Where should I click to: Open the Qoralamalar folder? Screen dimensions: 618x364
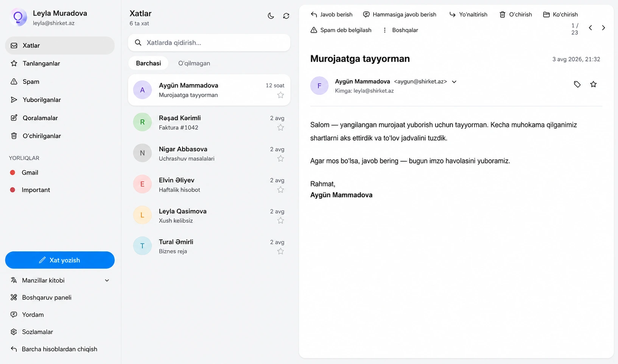pos(60,118)
